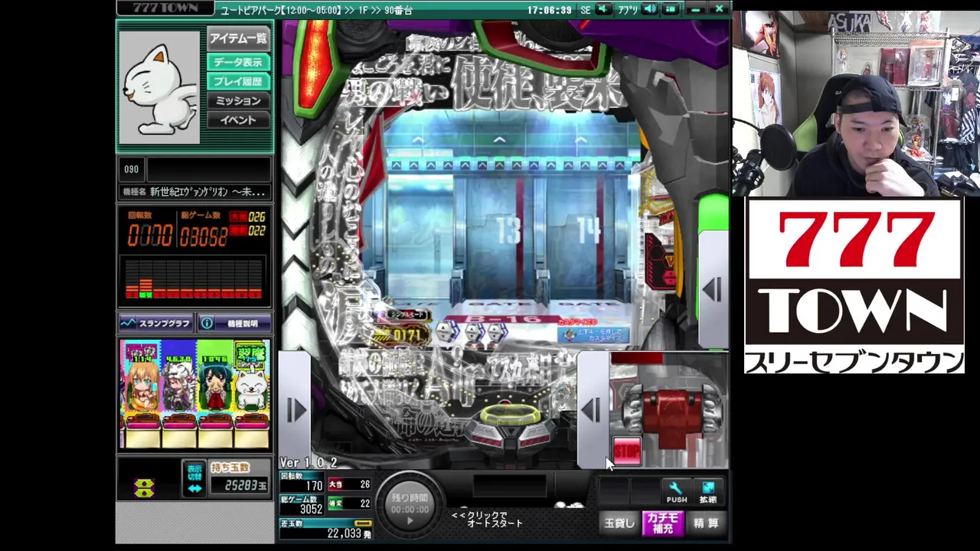Viewport: 980px width, 551px height.
Task: Click the left panel right-arrow expander
Action: (296, 411)
